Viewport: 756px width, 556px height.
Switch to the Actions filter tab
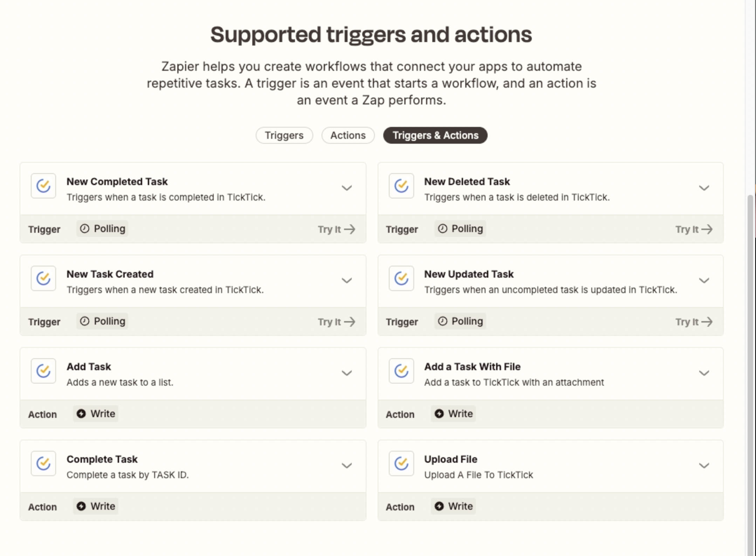tap(348, 135)
